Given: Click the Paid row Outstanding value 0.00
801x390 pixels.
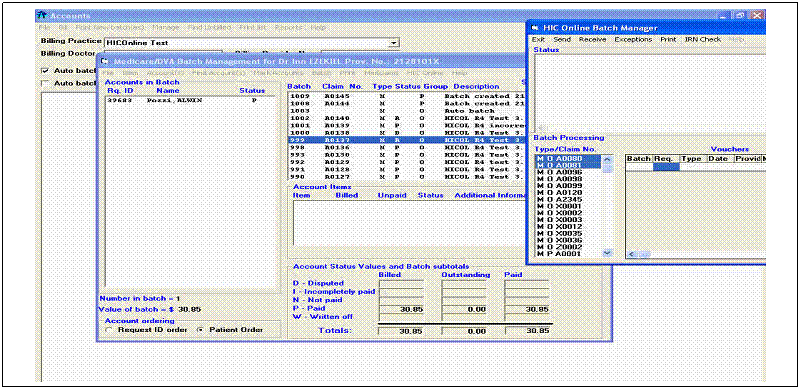Looking at the screenshot, I should [x=464, y=309].
